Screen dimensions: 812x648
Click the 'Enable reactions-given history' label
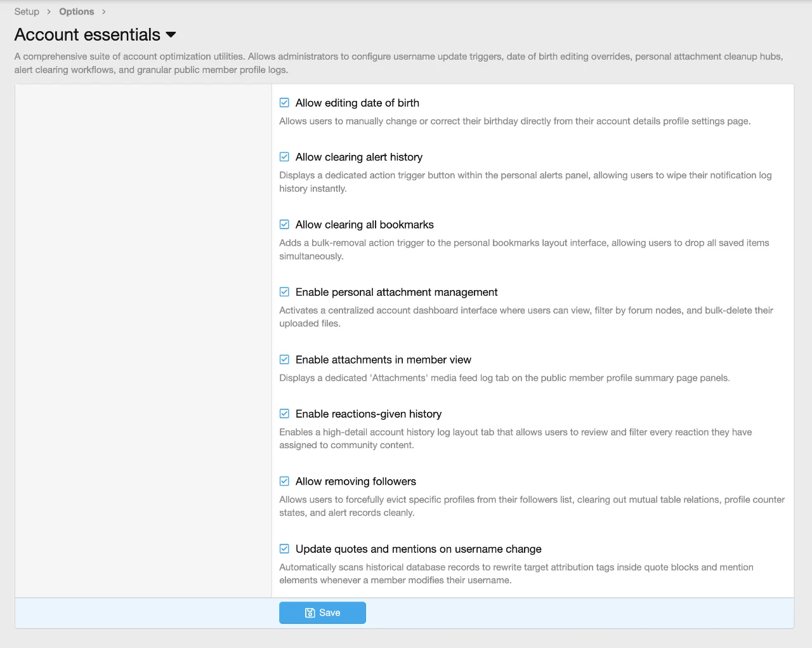[x=369, y=414]
